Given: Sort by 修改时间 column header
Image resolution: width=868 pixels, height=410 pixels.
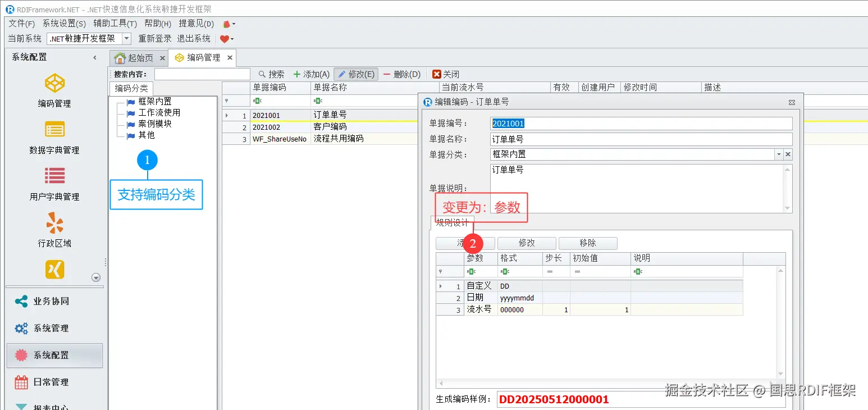Looking at the screenshot, I should (661, 88).
